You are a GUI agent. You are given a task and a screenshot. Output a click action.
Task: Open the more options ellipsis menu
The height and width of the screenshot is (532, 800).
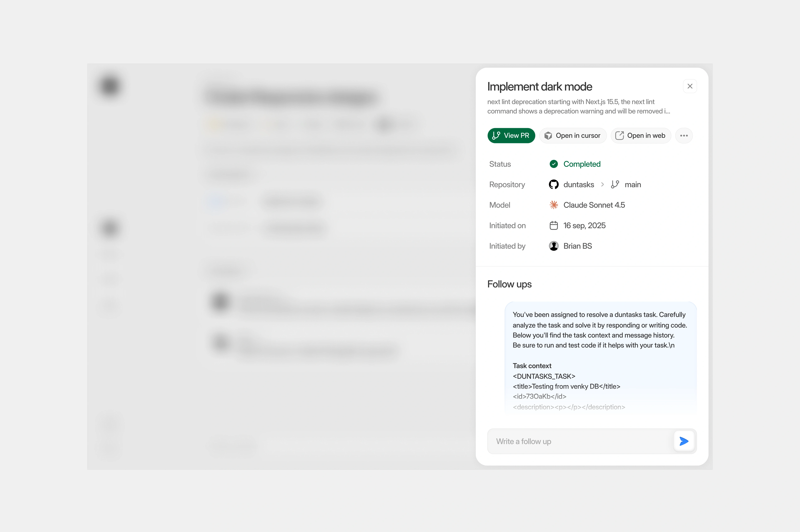(684, 135)
